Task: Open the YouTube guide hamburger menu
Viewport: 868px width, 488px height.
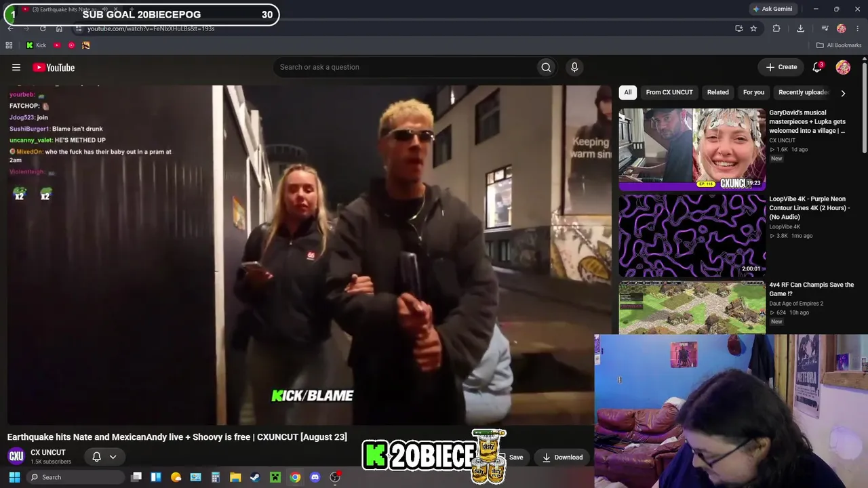Action: click(x=16, y=67)
